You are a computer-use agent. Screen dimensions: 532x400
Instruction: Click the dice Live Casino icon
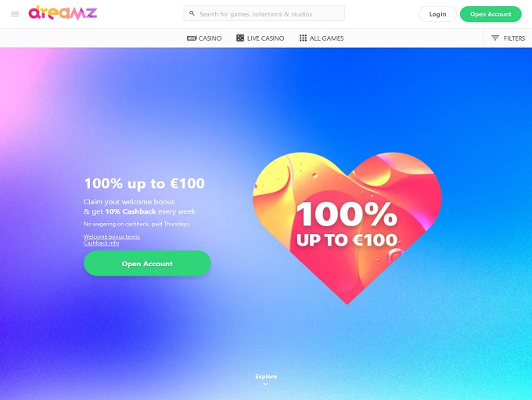pyautogui.click(x=240, y=38)
